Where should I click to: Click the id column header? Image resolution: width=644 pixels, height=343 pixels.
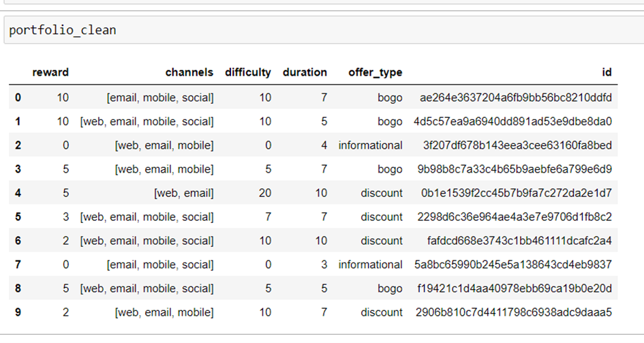[x=607, y=72]
